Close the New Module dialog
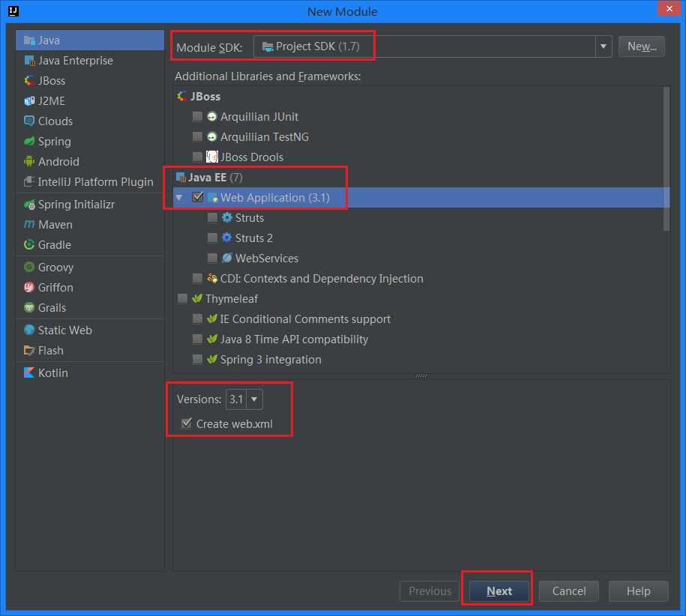686x616 pixels. tap(670, 8)
